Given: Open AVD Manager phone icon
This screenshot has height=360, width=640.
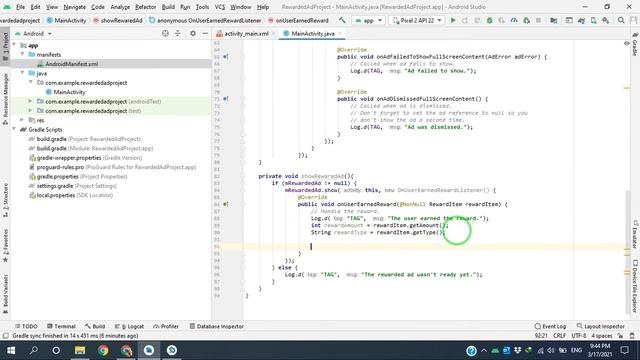Looking at the screenshot, I should [593, 20].
